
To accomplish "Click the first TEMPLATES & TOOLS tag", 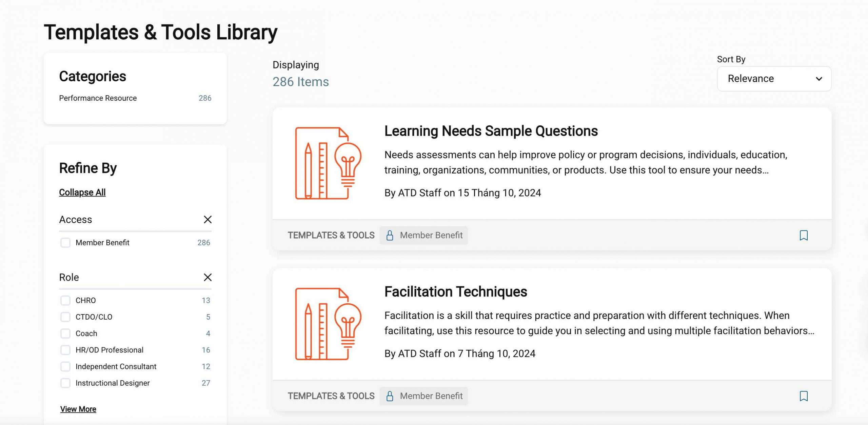I will click(x=331, y=235).
